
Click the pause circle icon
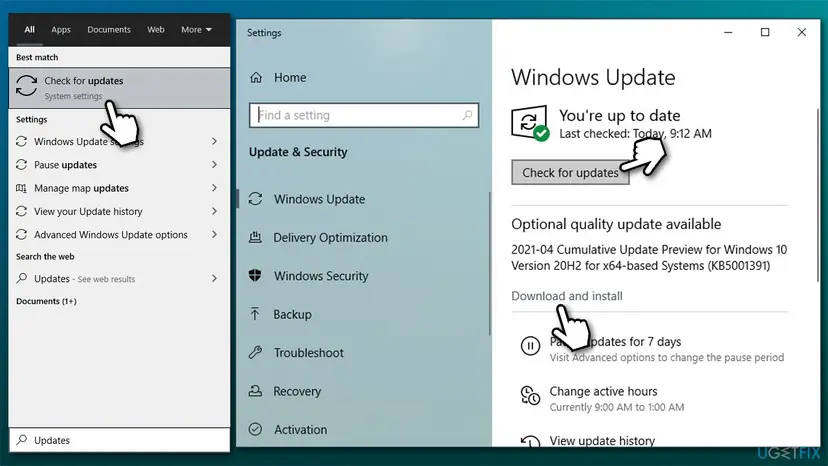(530, 346)
